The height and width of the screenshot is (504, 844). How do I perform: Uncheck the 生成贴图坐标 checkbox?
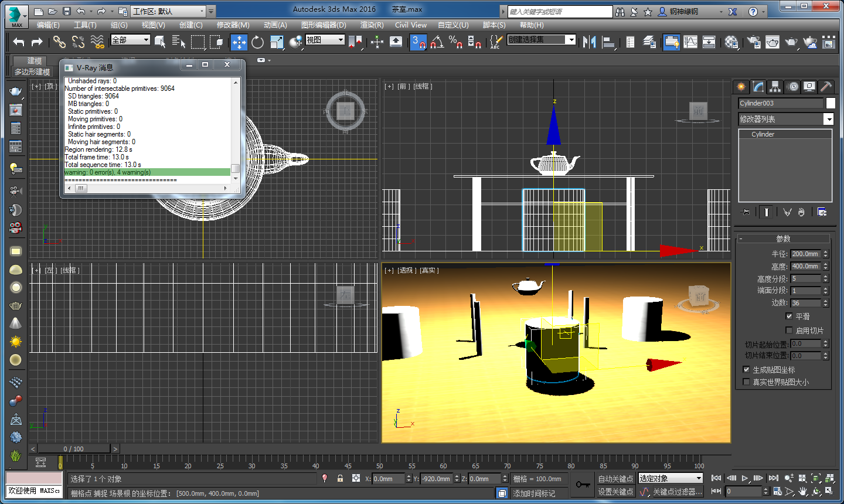click(746, 369)
